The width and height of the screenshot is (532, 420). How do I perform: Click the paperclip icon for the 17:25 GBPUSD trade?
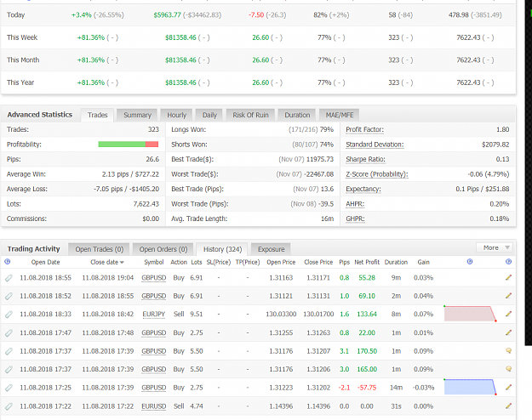[9, 388]
